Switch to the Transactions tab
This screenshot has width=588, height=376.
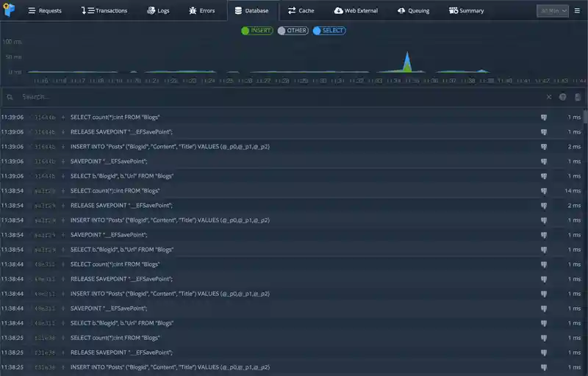coord(104,11)
